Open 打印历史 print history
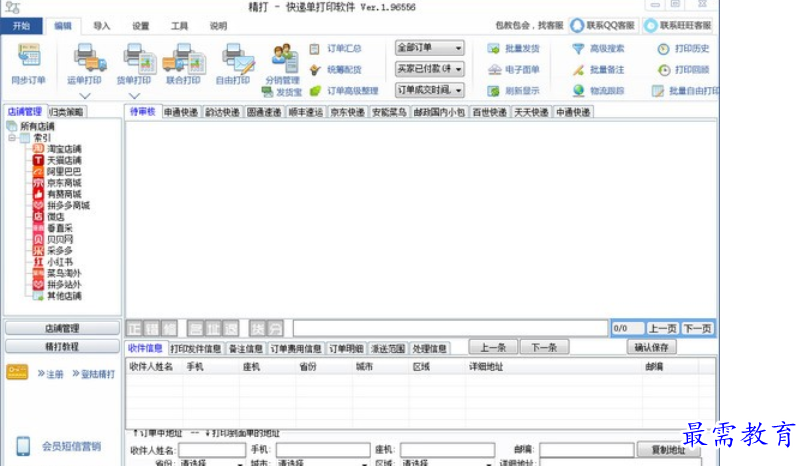Viewport: 804px width, 466px height. [684, 49]
